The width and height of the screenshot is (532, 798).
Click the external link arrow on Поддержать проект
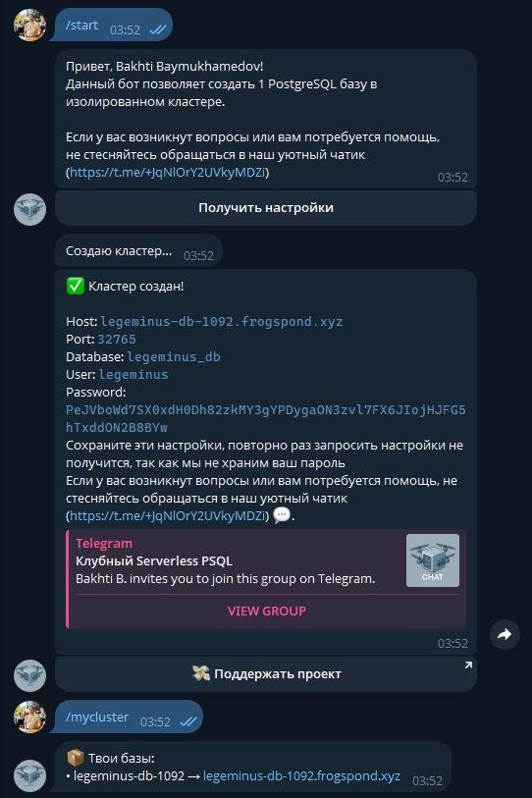pos(468,665)
